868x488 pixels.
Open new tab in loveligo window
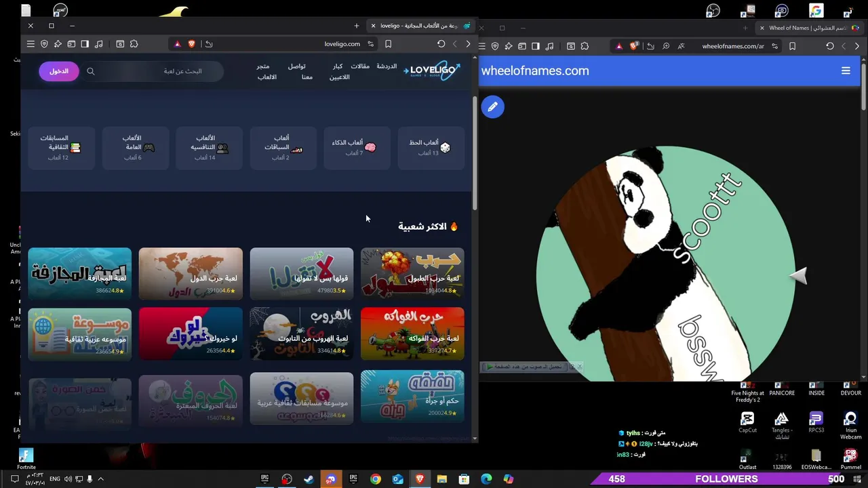pyautogui.click(x=357, y=26)
